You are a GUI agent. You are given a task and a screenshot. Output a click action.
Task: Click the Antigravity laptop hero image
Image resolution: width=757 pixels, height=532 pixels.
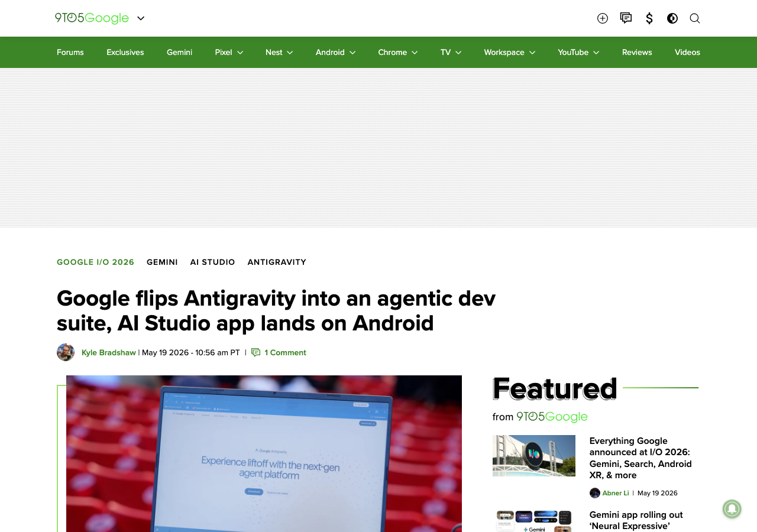(x=264, y=453)
